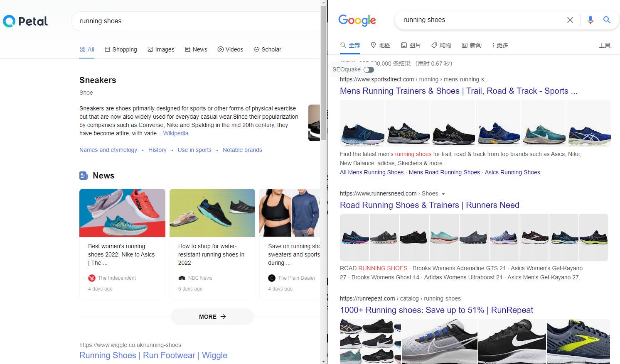Open Google 更多 more menu
Image resolution: width=620 pixels, height=364 pixels.
click(500, 45)
